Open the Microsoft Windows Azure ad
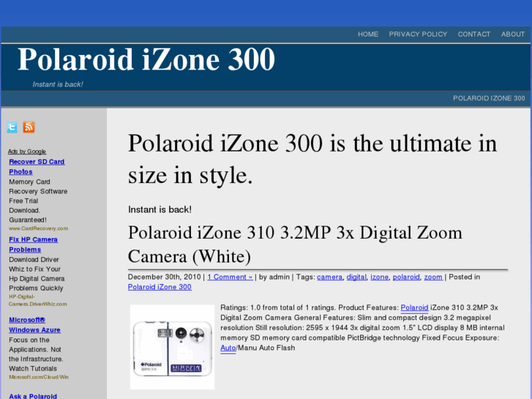This screenshot has height=399, width=532. pyautogui.click(x=34, y=325)
